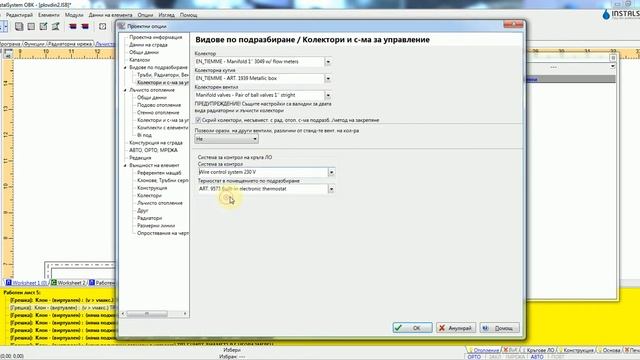
Task: Select Стенно отопление tree item
Action: pos(158,112)
